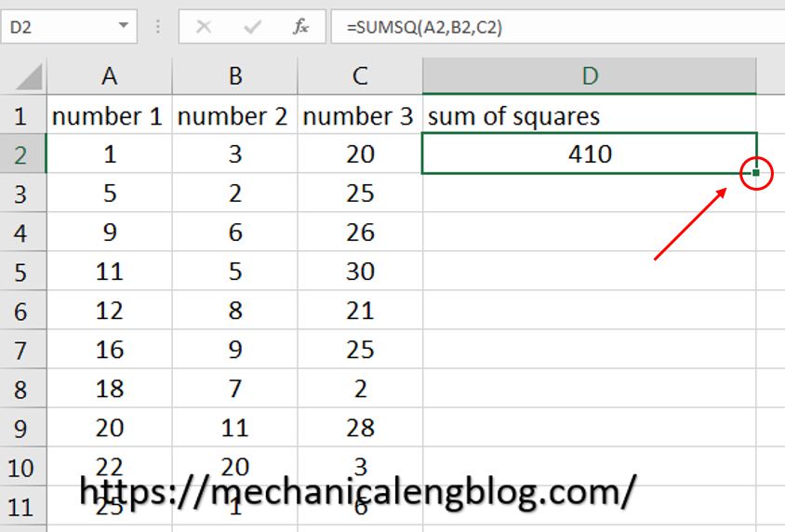The image size is (785, 532).
Task: Click cell B2 containing 3
Action: [x=234, y=153]
